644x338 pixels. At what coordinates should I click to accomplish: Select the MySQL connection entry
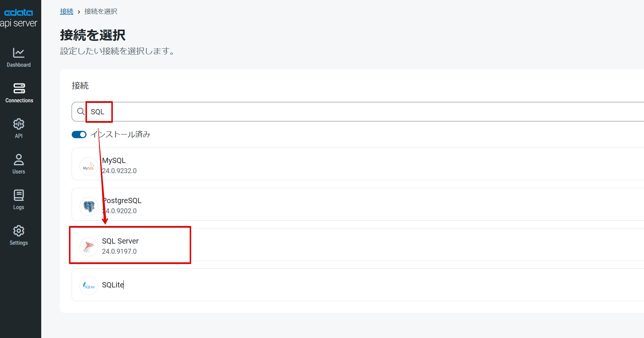click(x=358, y=164)
